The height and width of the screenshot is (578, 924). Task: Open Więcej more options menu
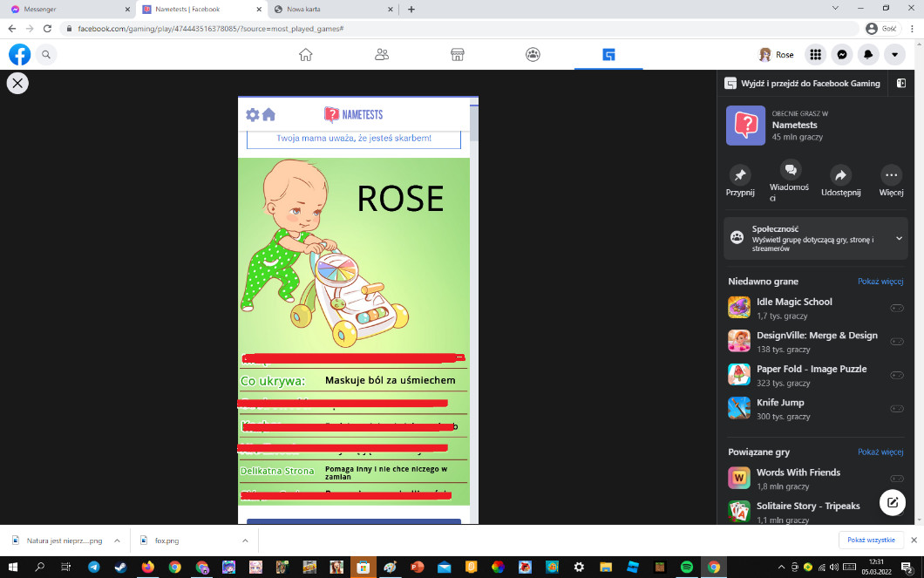pos(891,174)
